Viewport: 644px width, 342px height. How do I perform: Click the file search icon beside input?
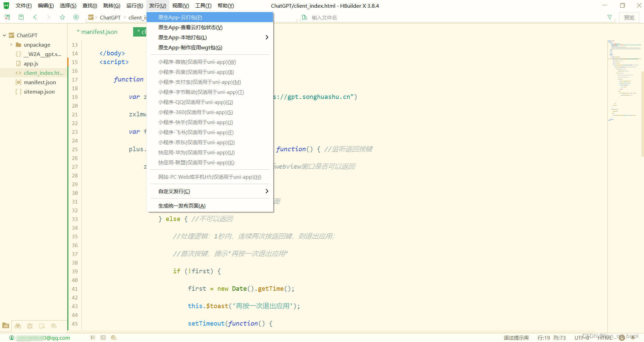click(305, 17)
